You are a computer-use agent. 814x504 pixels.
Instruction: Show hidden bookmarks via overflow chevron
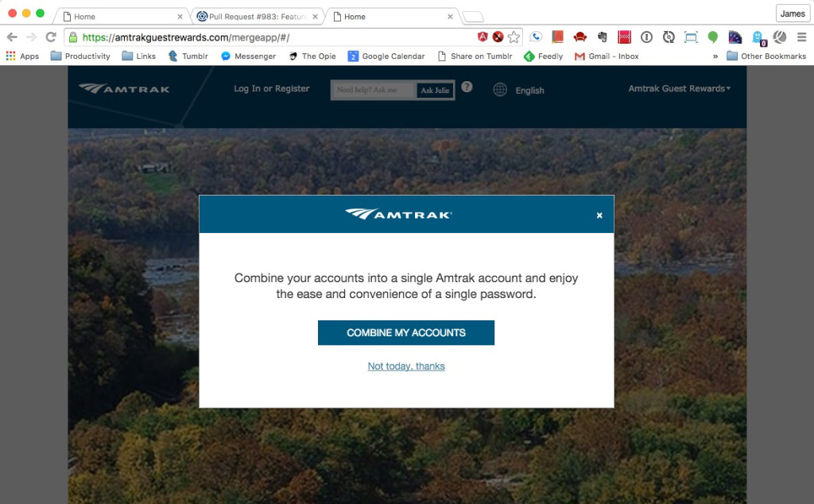pyautogui.click(x=715, y=56)
